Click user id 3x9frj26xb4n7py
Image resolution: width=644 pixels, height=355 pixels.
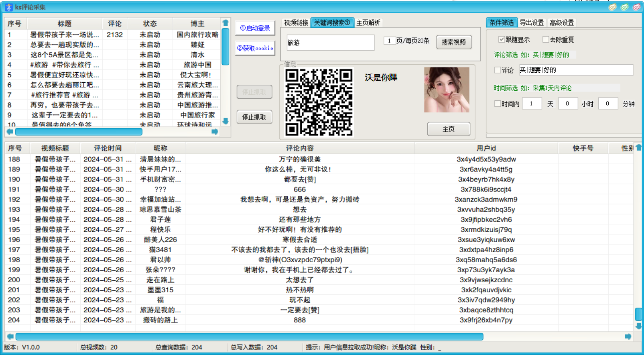486,320
